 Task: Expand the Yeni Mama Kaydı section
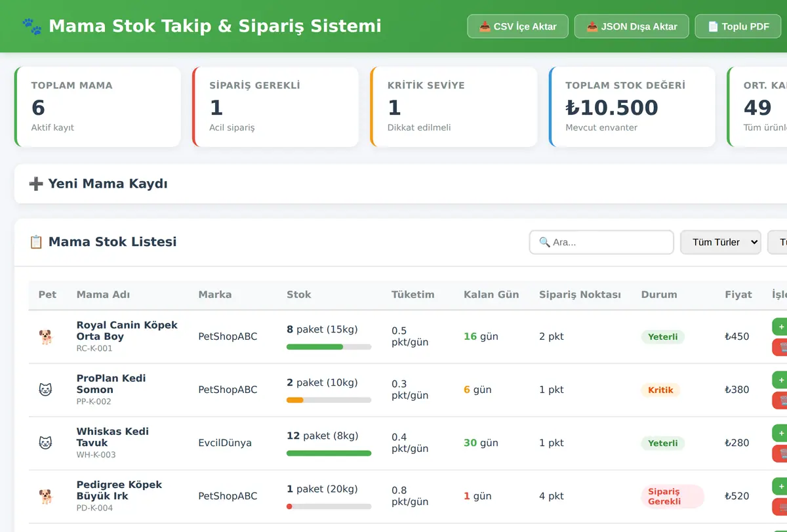(401, 184)
